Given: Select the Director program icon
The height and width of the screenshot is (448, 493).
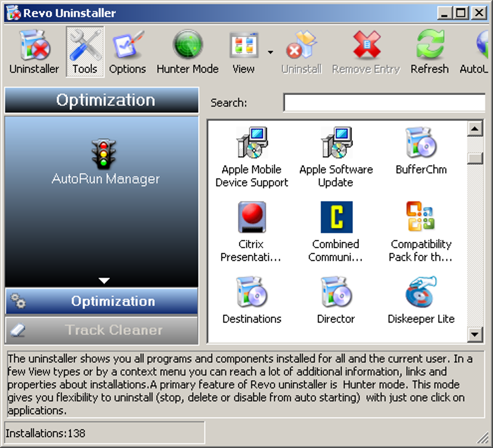Looking at the screenshot, I should 336,292.
